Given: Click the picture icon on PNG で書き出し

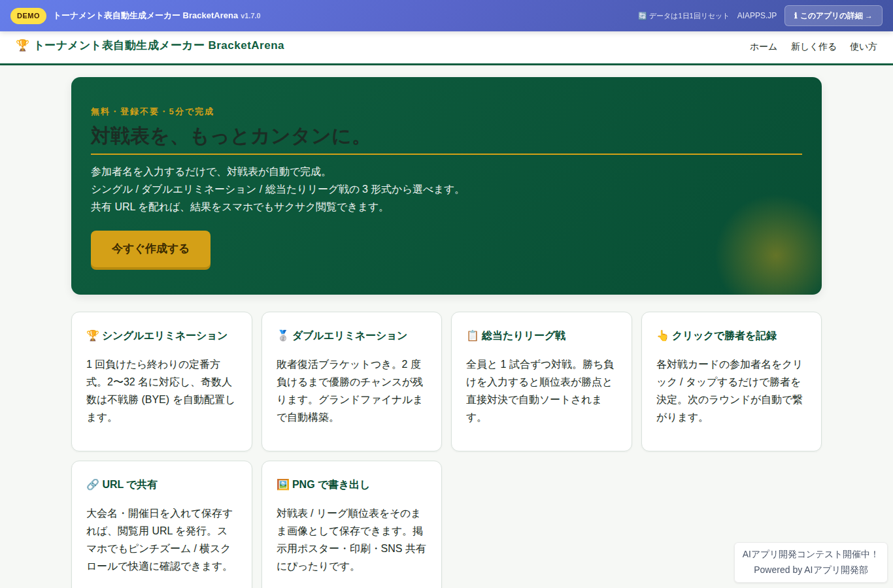Looking at the screenshot, I should (x=282, y=485).
